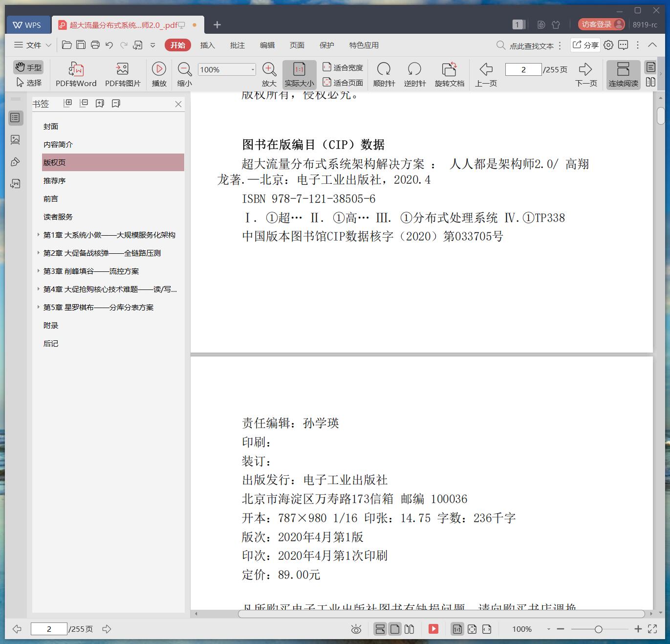Select the 封面 bookmark
670x644 pixels.
(x=51, y=126)
